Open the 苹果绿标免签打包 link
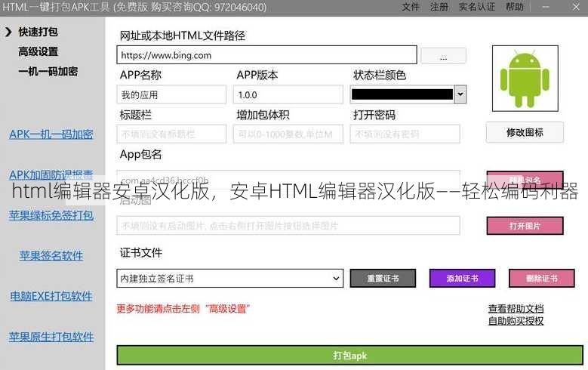588x370 pixels. 51,215
